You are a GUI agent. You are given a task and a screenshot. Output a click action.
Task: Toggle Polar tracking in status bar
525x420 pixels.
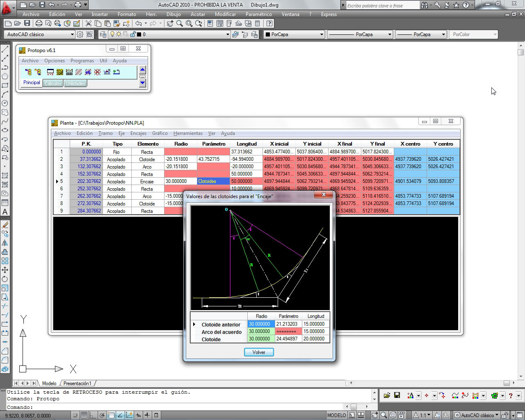pyautogui.click(x=102, y=415)
